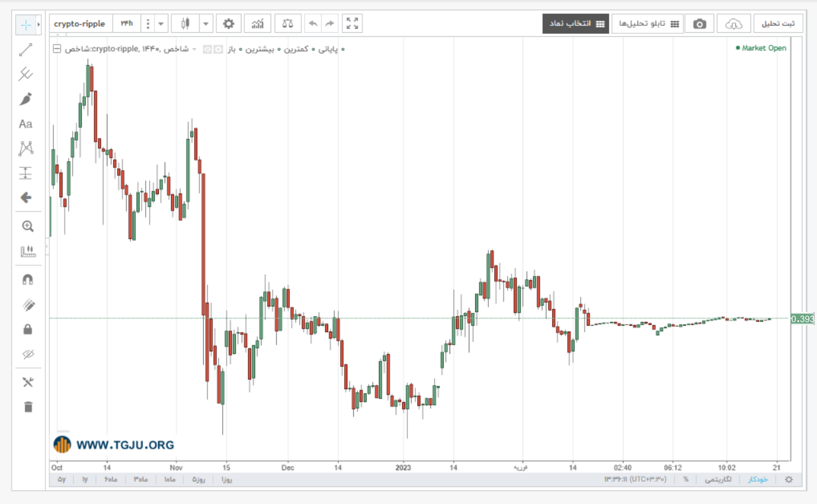Toggle lock all drawing tools
Viewport: 817px width, 504px height.
[28, 329]
